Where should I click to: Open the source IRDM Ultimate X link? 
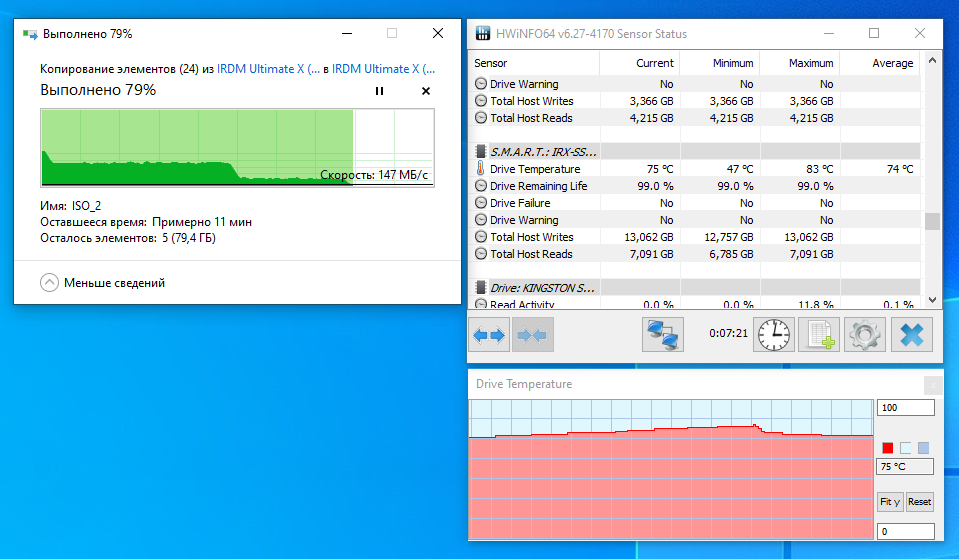pos(268,69)
